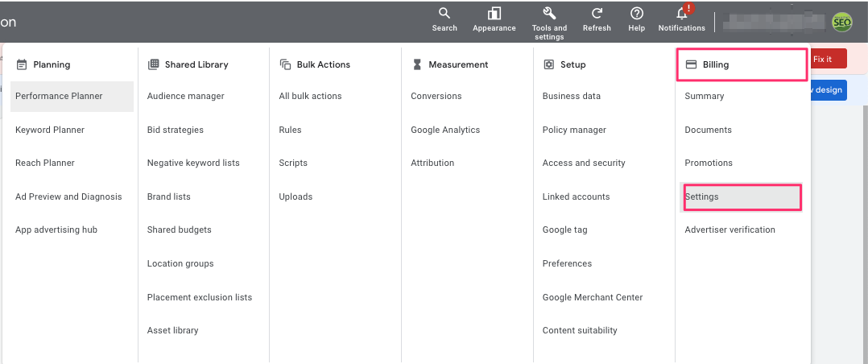Screen dimensions: 868x364
Task: Click the Measurement heading
Action: 458,64
